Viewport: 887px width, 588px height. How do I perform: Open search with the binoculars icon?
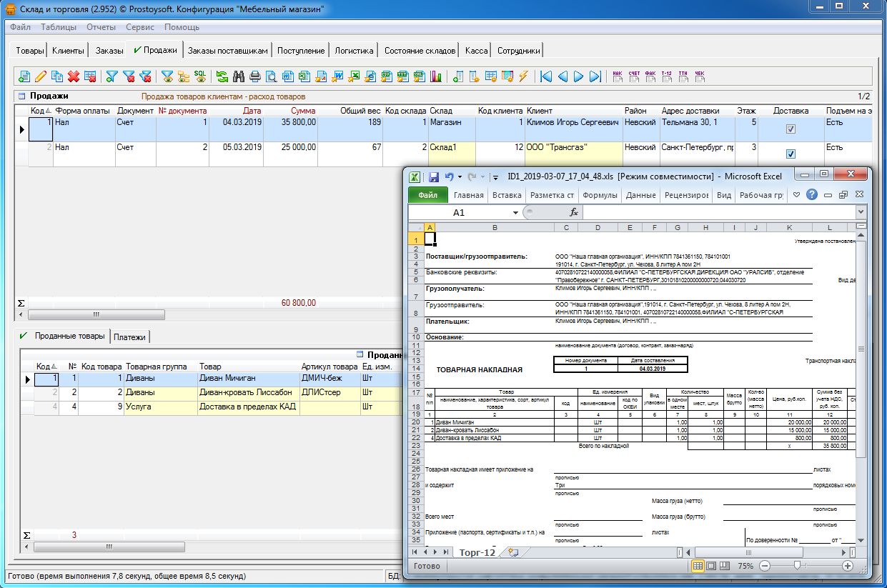pyautogui.click(x=239, y=76)
